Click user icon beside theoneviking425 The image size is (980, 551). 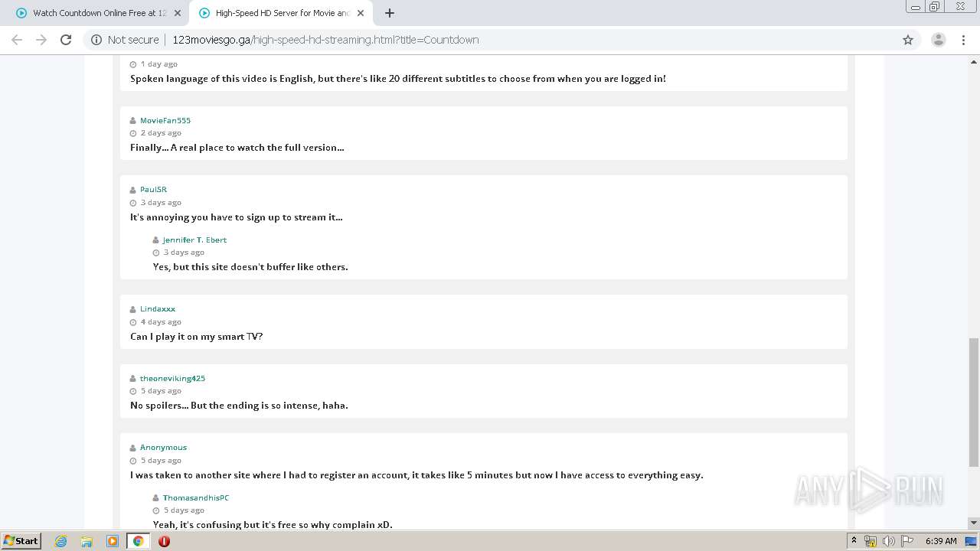tap(133, 379)
